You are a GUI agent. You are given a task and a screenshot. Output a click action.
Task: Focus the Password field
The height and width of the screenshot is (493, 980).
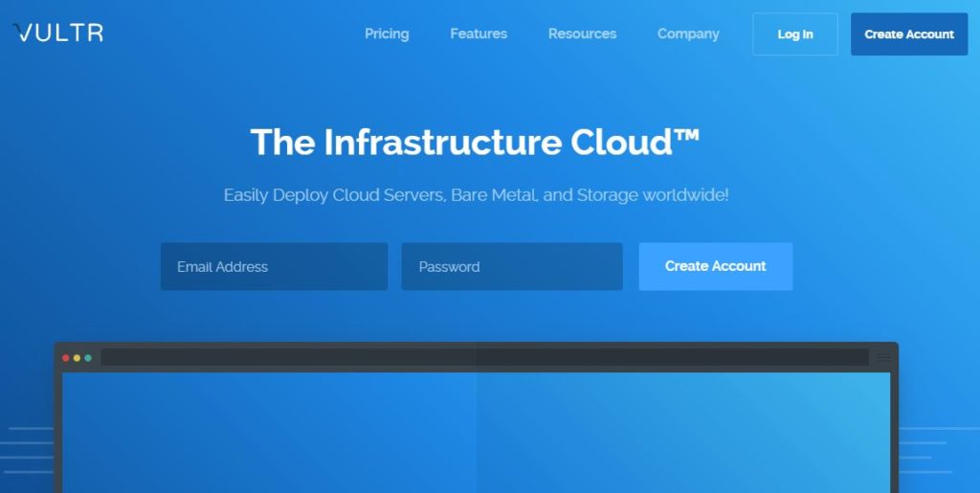tap(512, 267)
